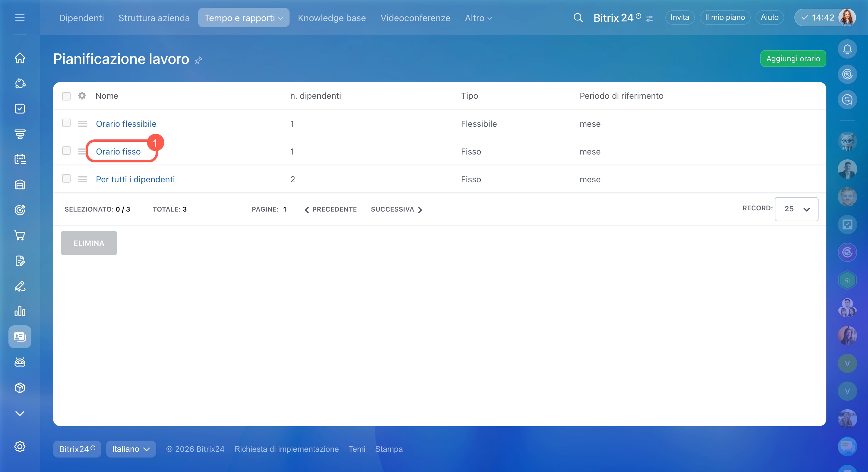Open the Knowledge base tab
This screenshot has width=868, height=472.
coord(331,18)
